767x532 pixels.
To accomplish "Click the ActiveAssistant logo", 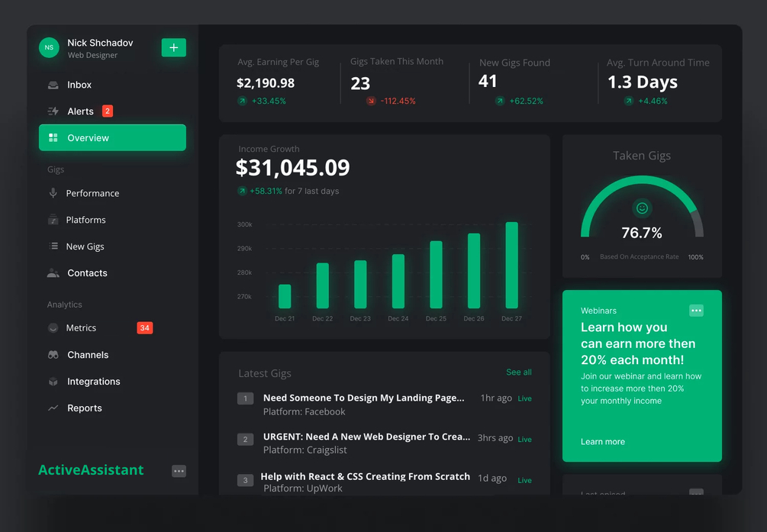I will tap(91, 470).
